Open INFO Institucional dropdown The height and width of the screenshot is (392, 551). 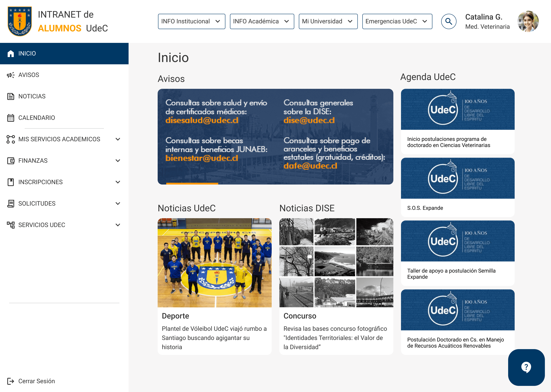click(192, 21)
